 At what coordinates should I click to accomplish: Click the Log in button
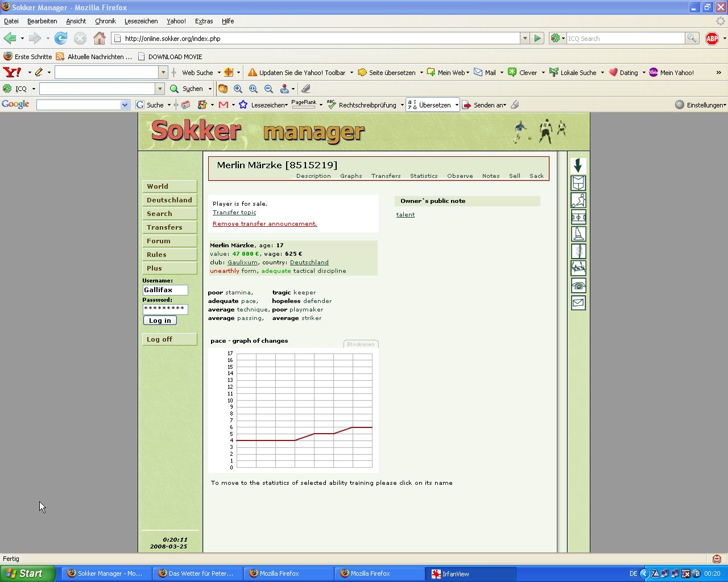160,321
